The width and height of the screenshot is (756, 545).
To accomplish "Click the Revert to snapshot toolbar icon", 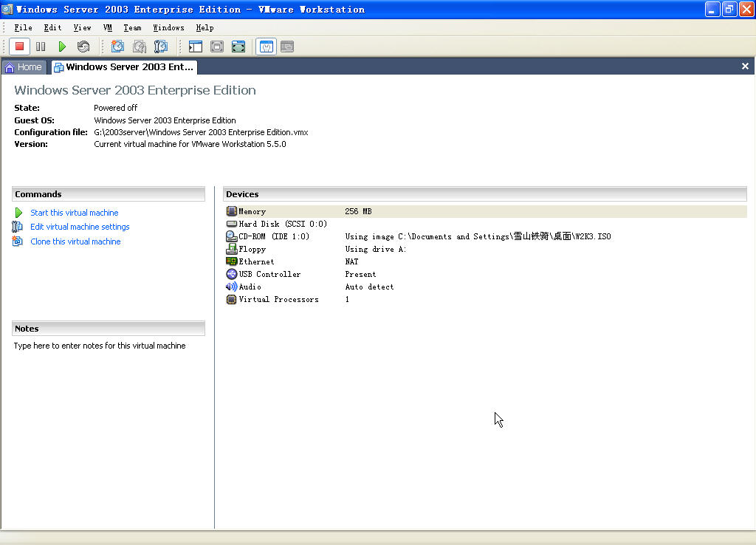I will pos(139,47).
